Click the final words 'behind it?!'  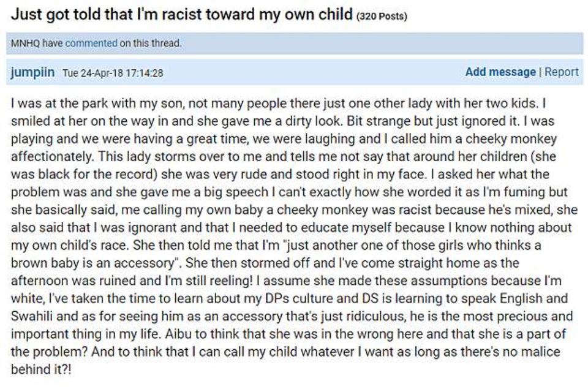pyautogui.click(x=41, y=369)
